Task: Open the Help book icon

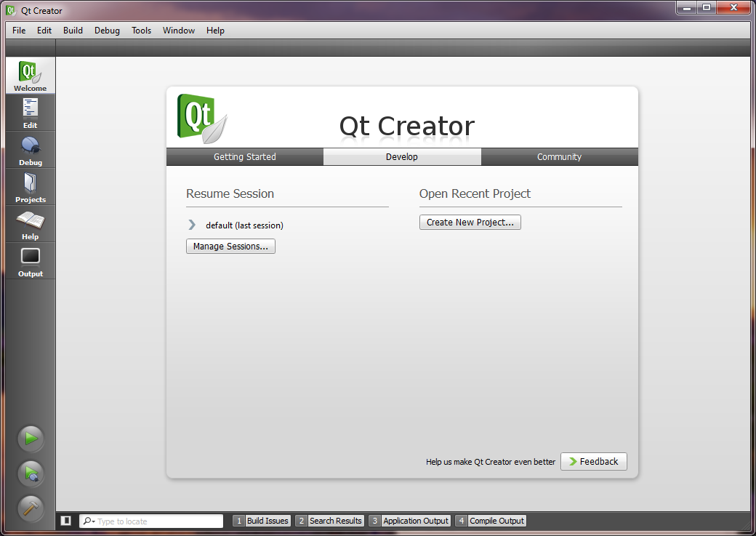Action: 30,224
